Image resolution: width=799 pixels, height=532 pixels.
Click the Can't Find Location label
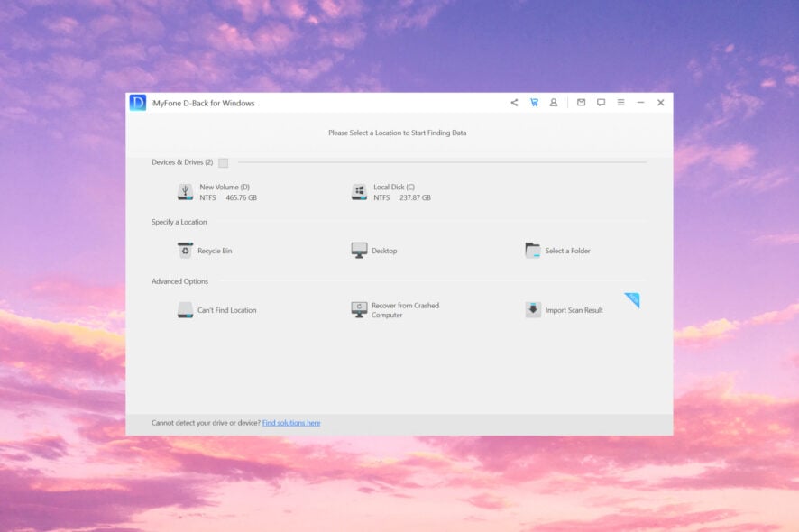tap(226, 310)
